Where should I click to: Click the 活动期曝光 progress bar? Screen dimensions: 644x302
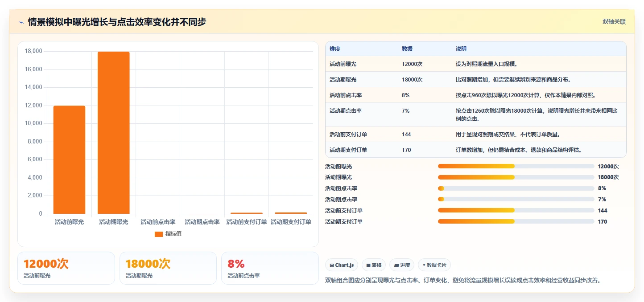pyautogui.click(x=516, y=177)
